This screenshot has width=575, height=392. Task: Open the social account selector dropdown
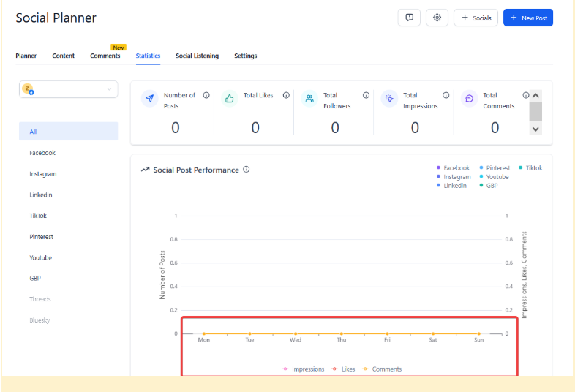click(68, 89)
